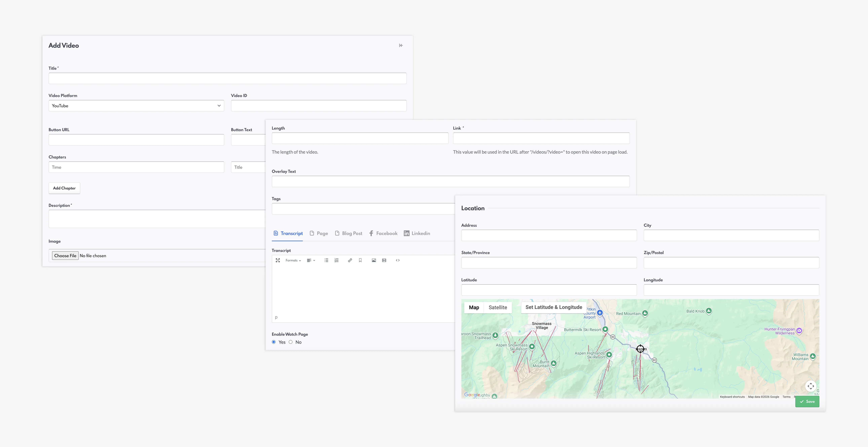Viewport: 868px width, 447px height.
Task: Open the Formats dropdown in transcript editor
Action: click(x=293, y=260)
